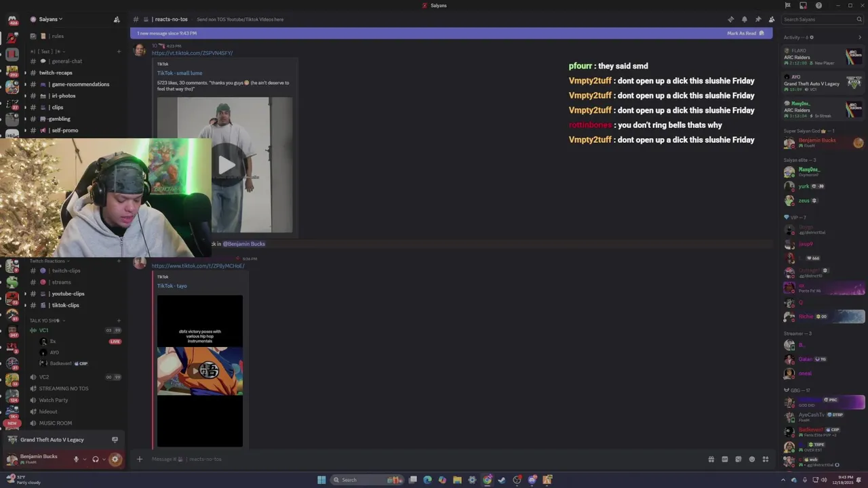Create a channel in Text category plus

[119, 52]
